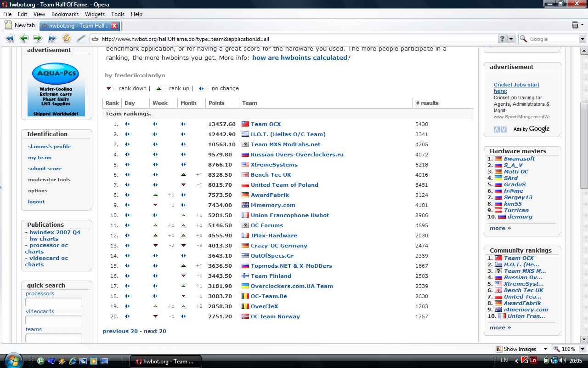Open the closed tabs dropdown arrow
Image resolution: width=588 pixels, height=368 pixels.
(582, 25)
